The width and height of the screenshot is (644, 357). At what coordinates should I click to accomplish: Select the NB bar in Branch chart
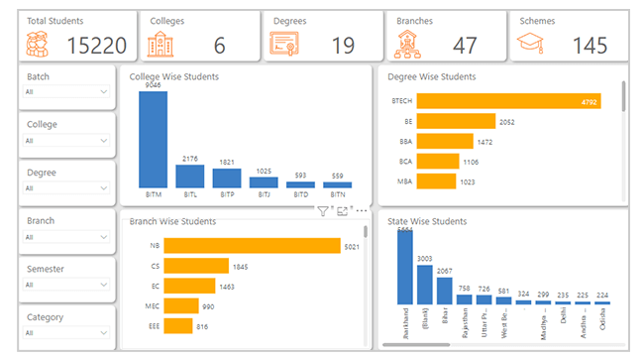[x=253, y=246]
